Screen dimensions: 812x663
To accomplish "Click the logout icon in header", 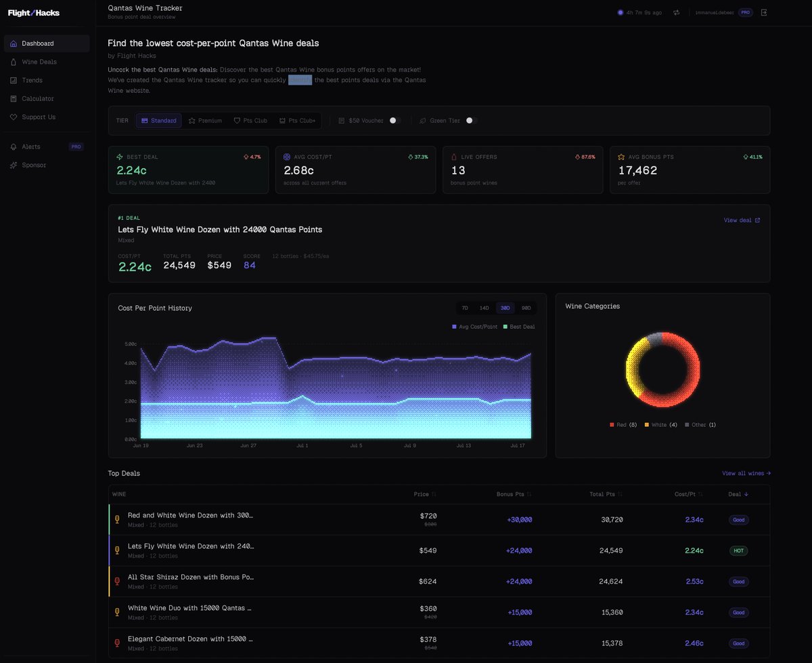I will [764, 12].
